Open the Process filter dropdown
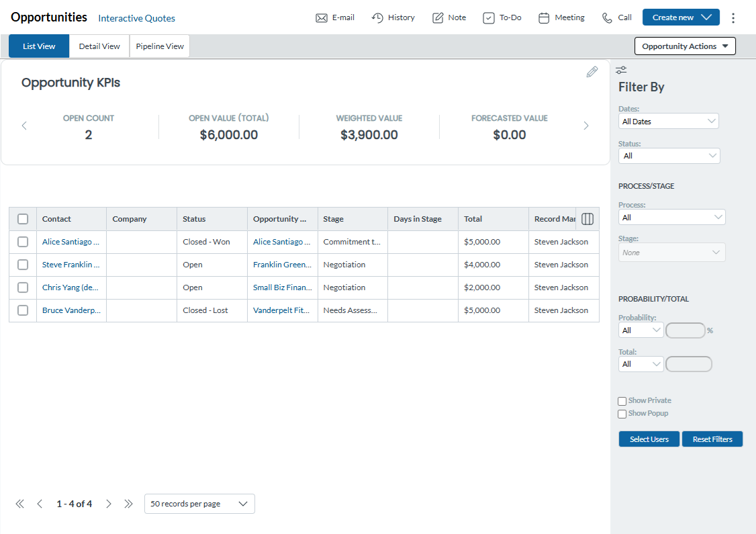The image size is (756, 534). (671, 217)
